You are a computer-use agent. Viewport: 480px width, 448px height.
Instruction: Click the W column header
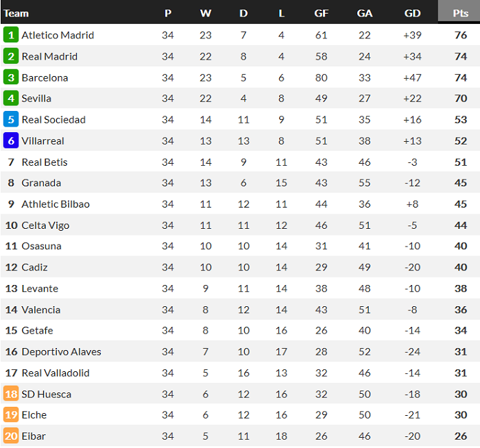[206, 13]
